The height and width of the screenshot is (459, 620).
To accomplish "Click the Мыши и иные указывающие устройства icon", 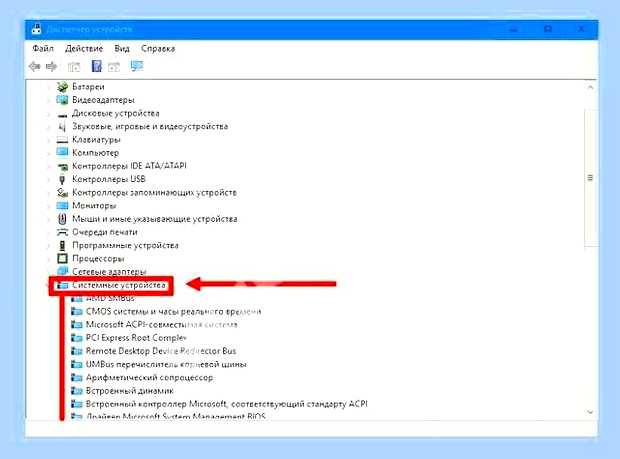I will coord(62,219).
